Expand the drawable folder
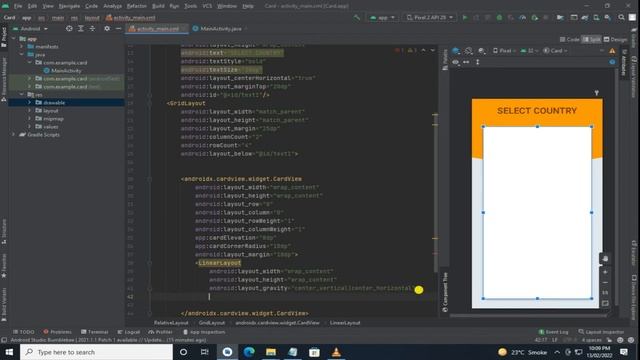 (29, 102)
